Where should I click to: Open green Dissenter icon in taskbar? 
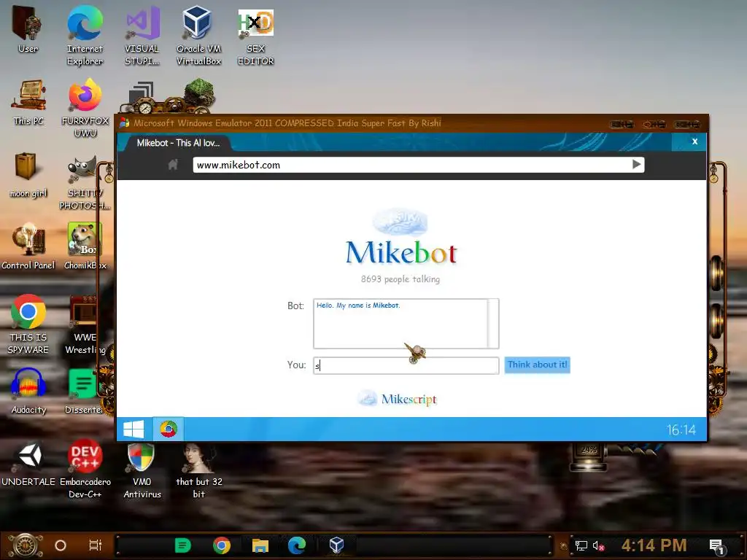[182, 545]
